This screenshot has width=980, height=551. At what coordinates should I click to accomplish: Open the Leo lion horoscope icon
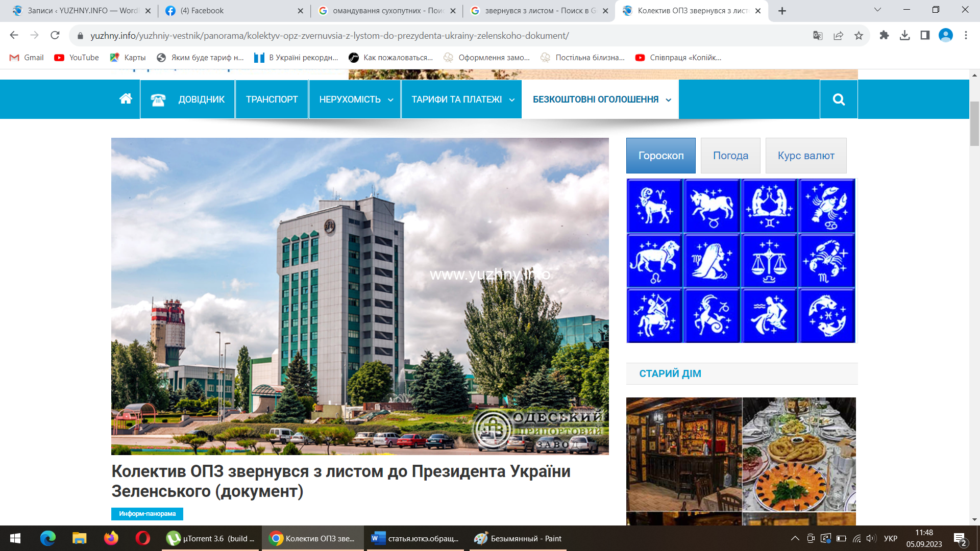click(x=654, y=261)
